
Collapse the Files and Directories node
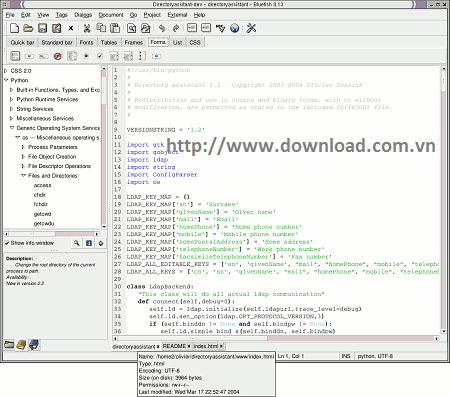point(23,175)
